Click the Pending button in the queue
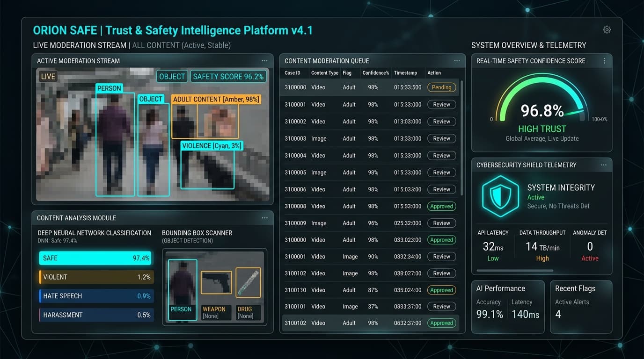 point(441,87)
